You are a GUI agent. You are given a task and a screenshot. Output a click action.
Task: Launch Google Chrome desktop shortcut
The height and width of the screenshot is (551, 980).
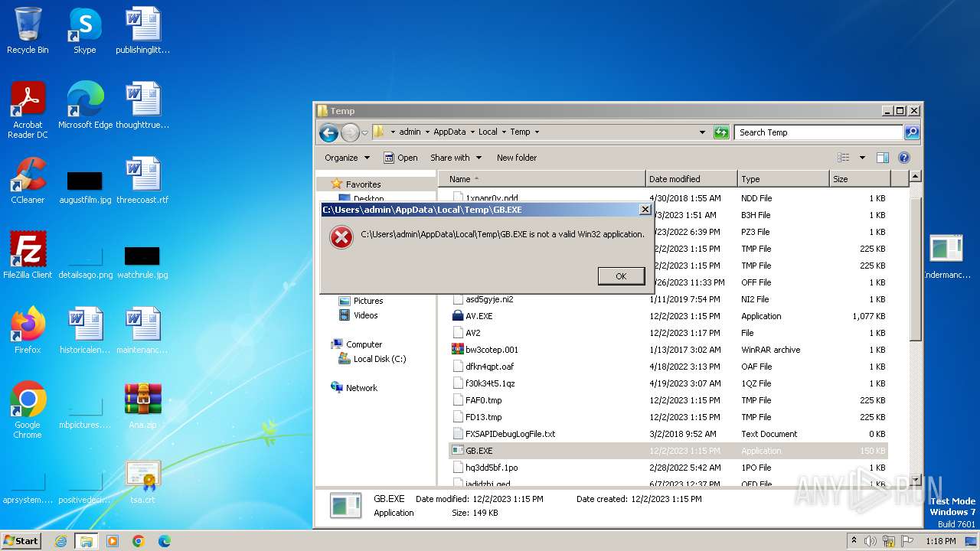(28, 410)
